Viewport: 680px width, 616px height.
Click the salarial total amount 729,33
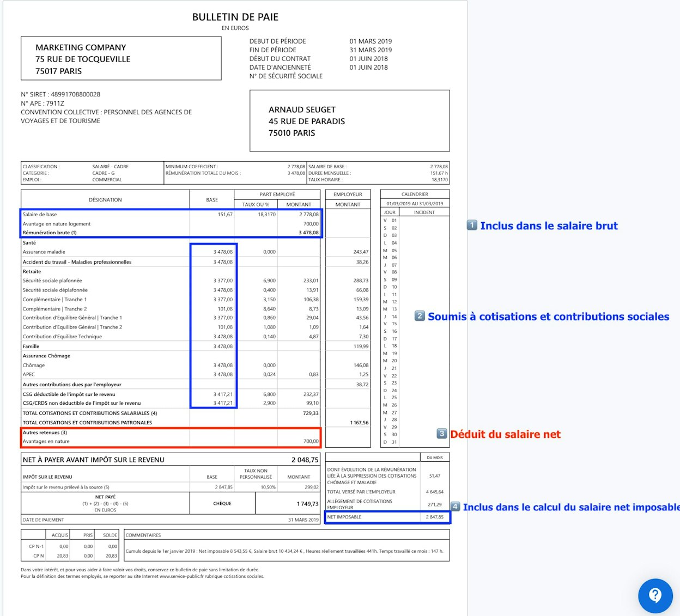[311, 413]
